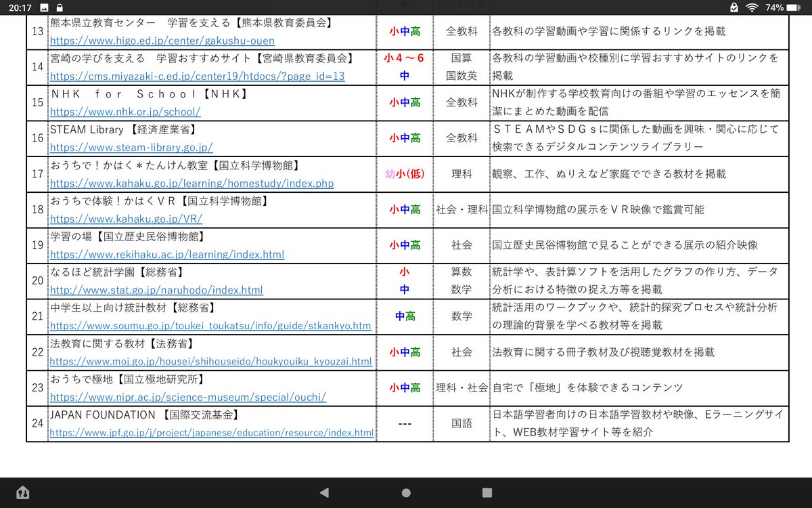812x508 pixels.
Task: Click the '---' grade cell in row 24
Action: click(x=405, y=423)
